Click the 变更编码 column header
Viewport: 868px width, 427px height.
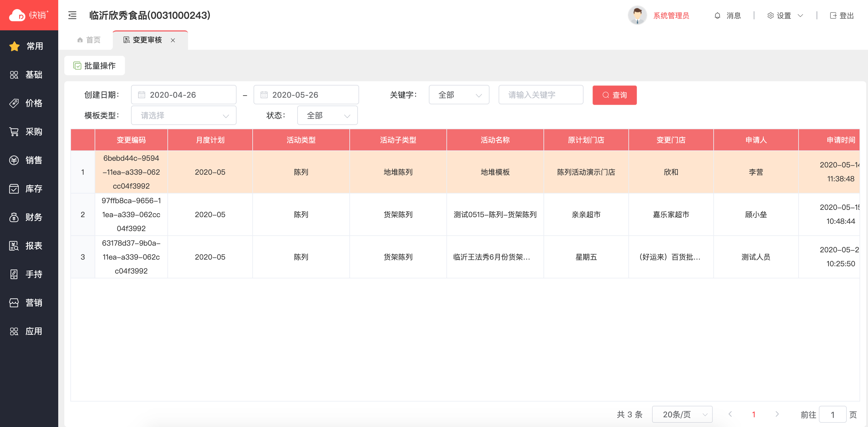(x=131, y=140)
